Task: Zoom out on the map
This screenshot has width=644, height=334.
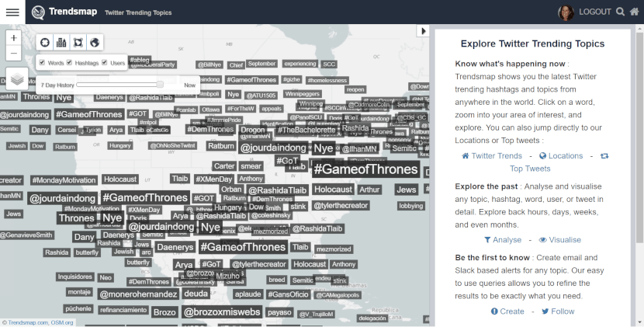Action: pos(13,53)
